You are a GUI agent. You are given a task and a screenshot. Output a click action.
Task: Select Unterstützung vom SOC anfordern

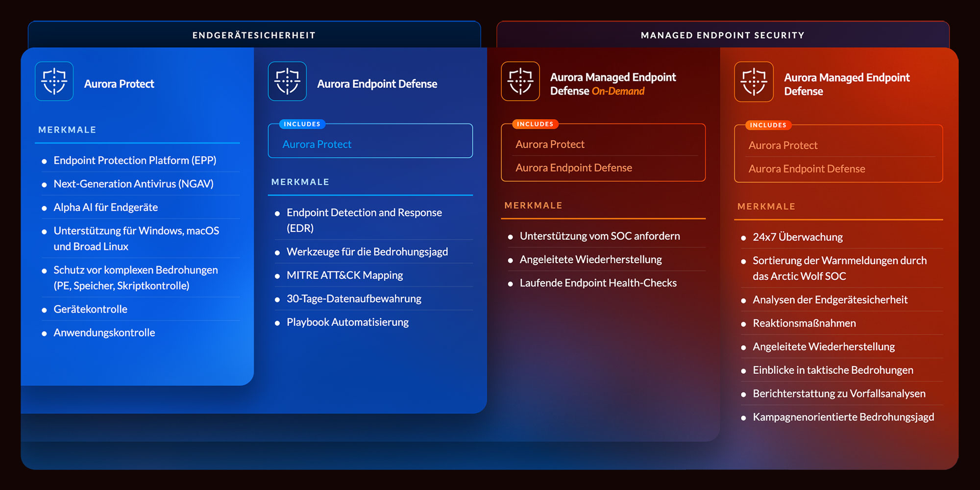[599, 236]
